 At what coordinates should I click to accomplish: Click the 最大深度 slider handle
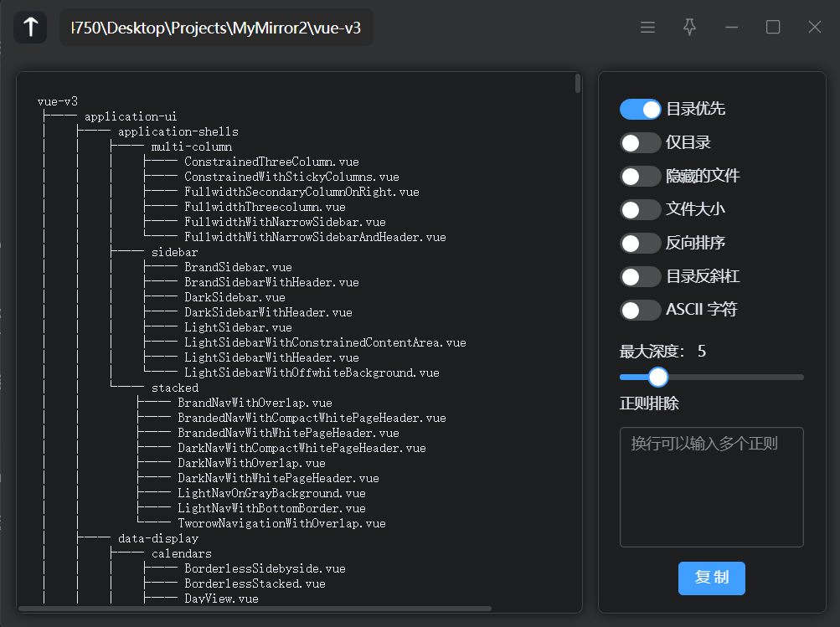tap(658, 377)
